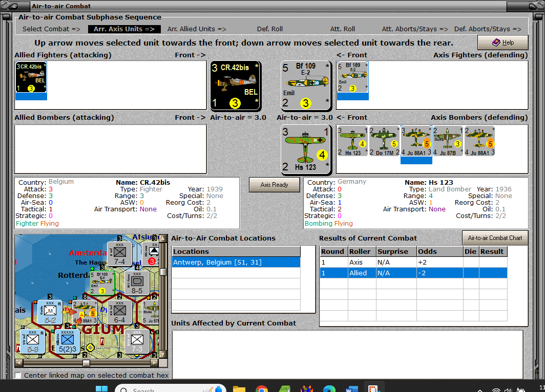This screenshot has height=392, width=545.
Task: Click the red circle 3 marker on map
Action: coord(152,262)
